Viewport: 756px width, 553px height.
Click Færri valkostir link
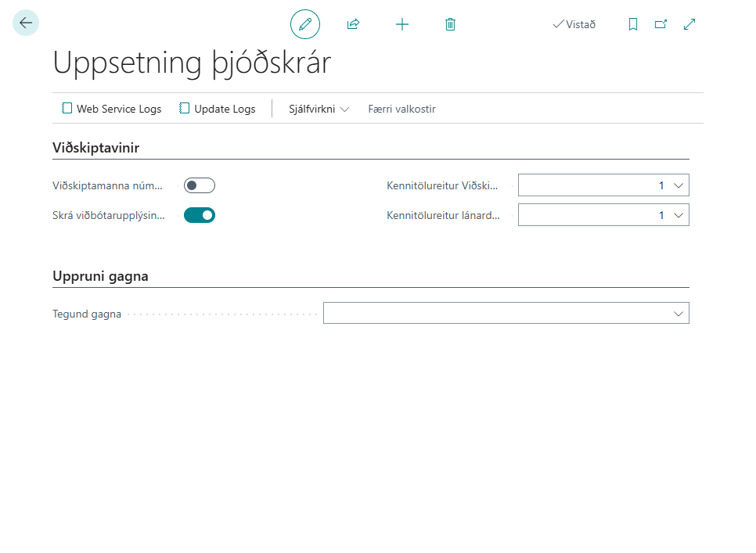[x=401, y=109]
